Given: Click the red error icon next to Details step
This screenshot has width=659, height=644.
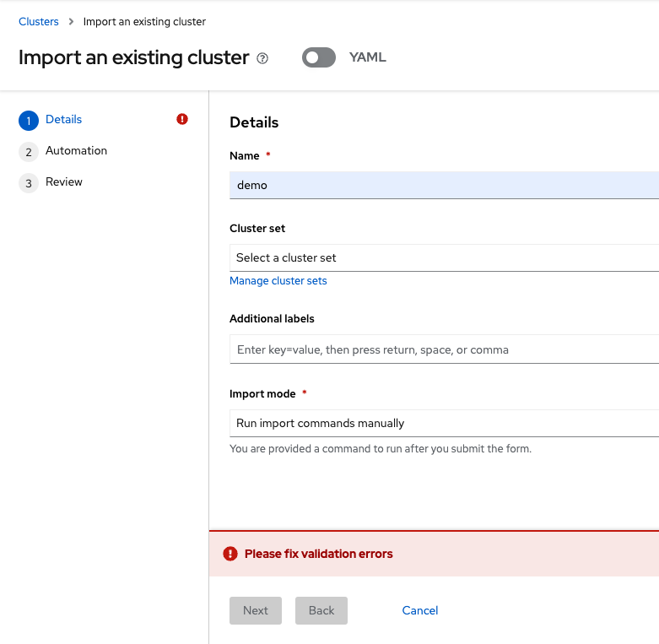Looking at the screenshot, I should (182, 119).
